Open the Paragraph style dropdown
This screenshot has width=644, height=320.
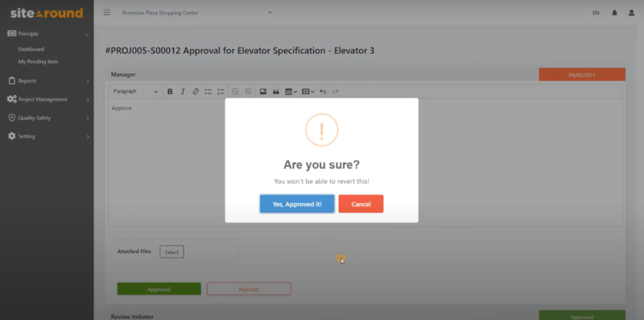tap(135, 92)
